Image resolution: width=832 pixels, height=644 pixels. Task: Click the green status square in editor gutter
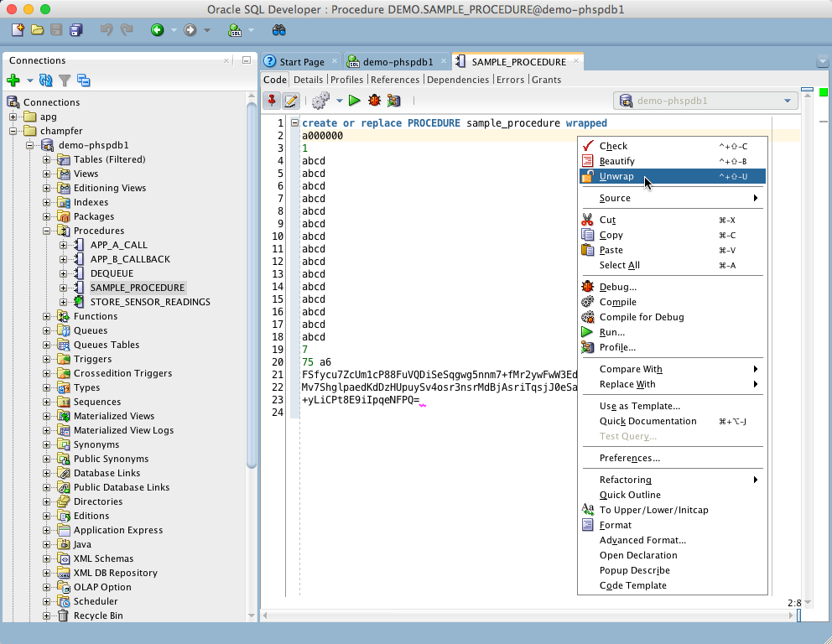[x=823, y=92]
